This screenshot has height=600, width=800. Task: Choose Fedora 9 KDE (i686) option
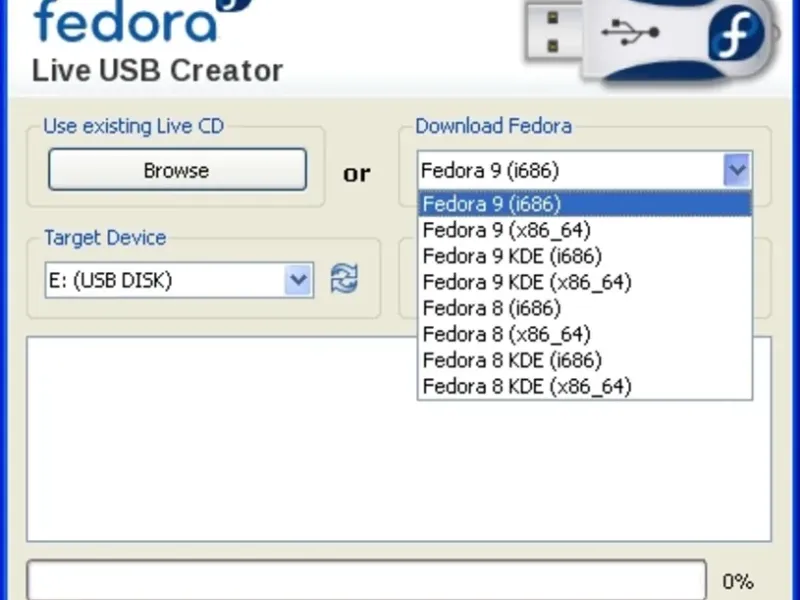(585, 256)
